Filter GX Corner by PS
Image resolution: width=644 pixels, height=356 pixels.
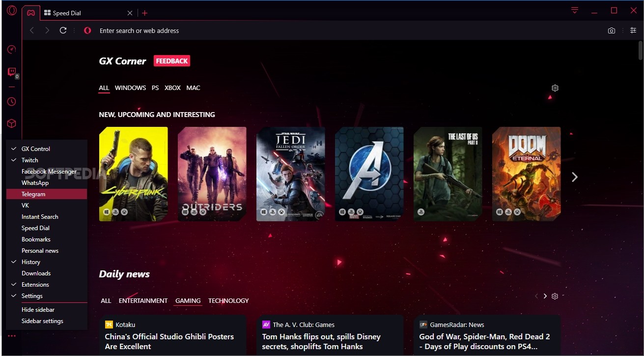pyautogui.click(x=155, y=88)
